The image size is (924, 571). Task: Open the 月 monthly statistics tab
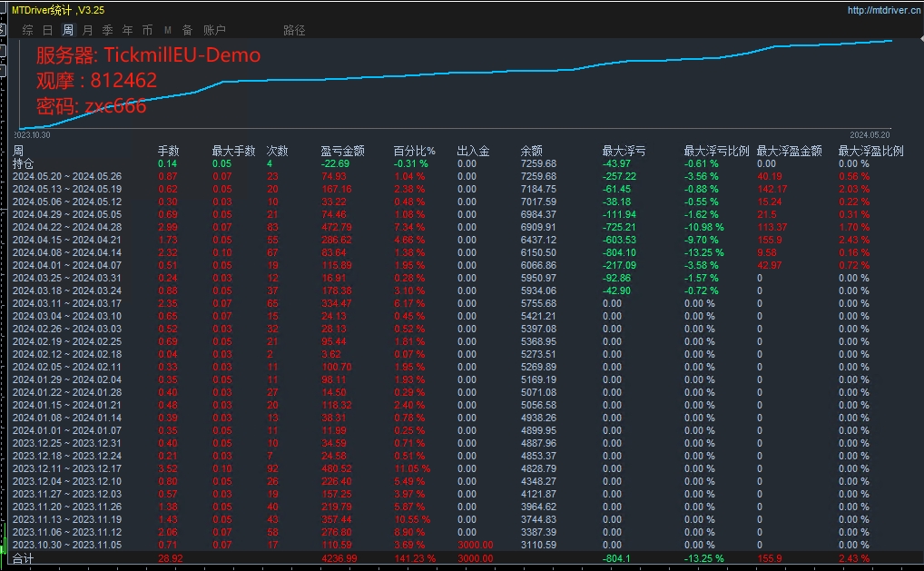pos(88,30)
